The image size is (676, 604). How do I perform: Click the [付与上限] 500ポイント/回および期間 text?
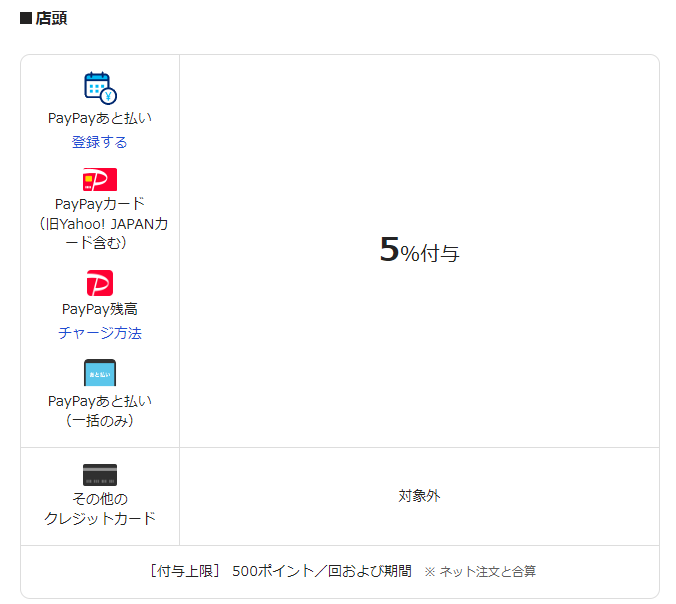(281, 571)
